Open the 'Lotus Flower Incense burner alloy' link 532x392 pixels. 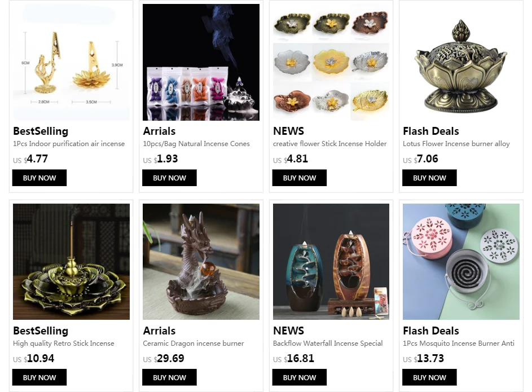pos(456,144)
